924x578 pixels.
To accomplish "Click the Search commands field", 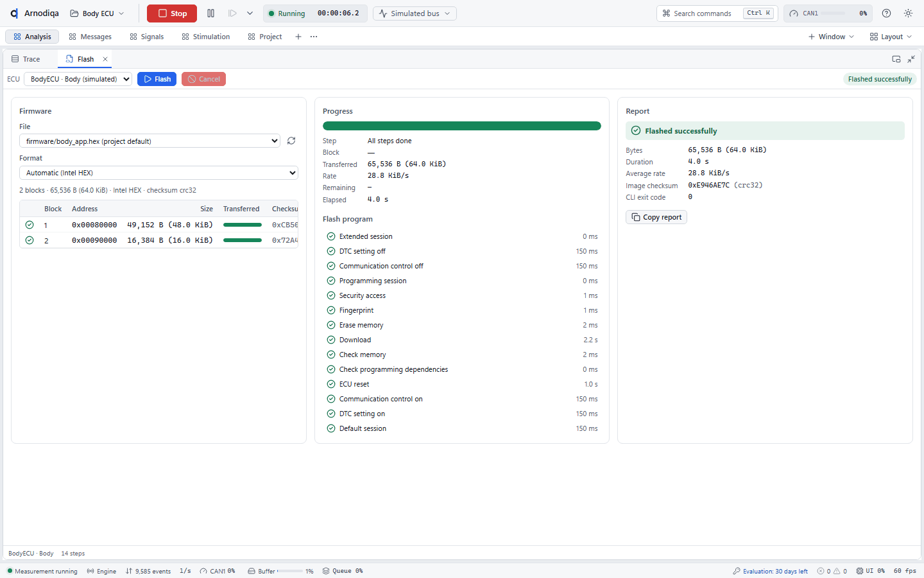I will coord(717,13).
